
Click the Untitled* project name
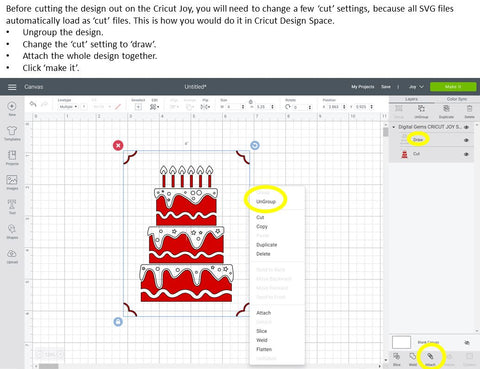[195, 87]
